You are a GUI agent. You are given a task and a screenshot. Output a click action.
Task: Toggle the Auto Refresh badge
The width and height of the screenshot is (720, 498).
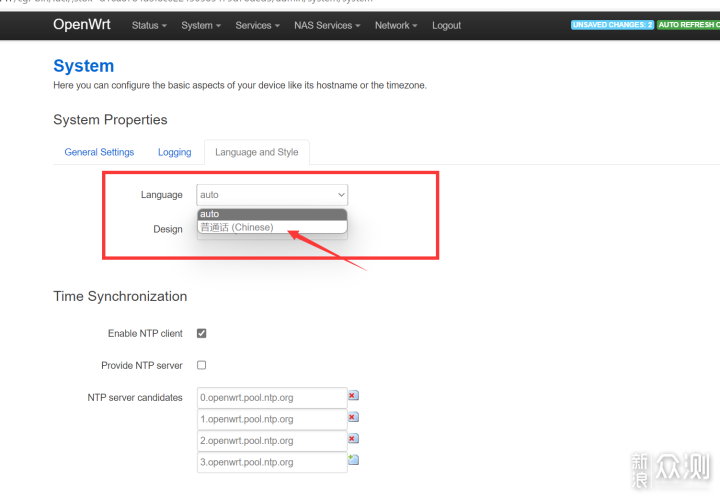coord(688,25)
